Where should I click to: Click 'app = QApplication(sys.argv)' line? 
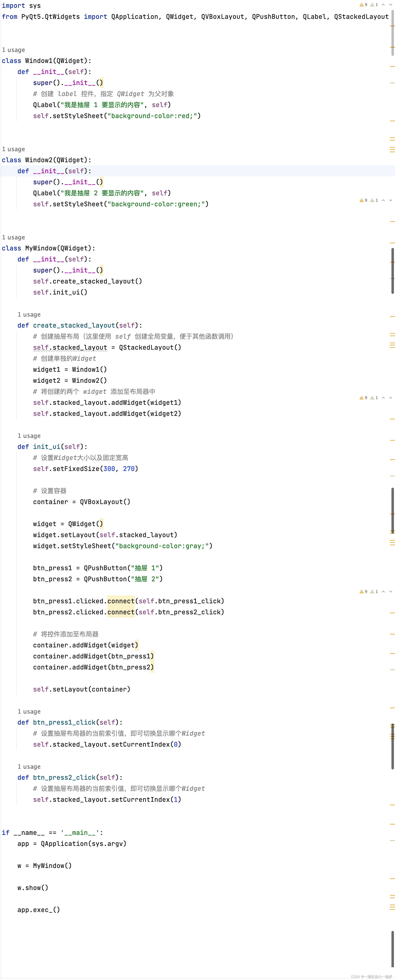tap(72, 844)
